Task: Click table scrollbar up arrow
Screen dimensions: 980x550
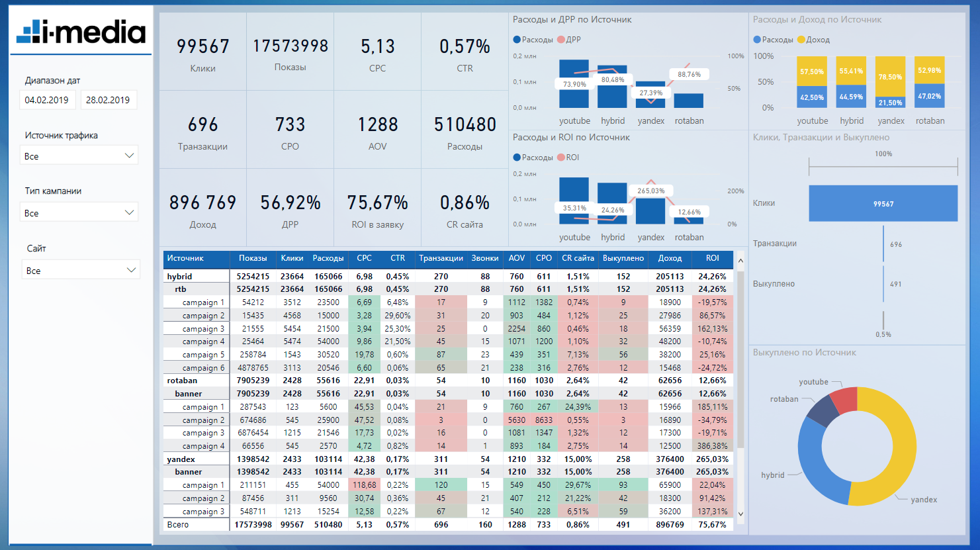Action: tap(740, 260)
